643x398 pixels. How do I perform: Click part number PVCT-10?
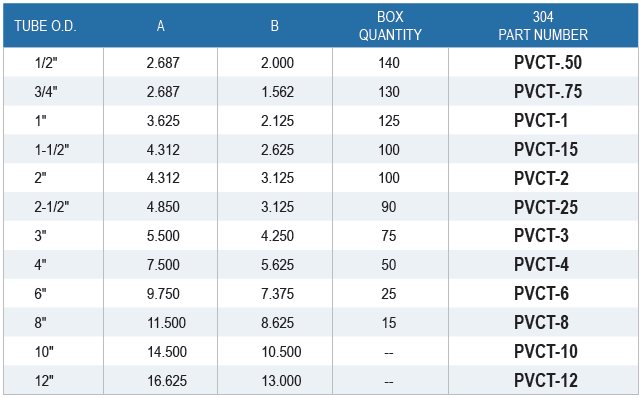[546, 351]
